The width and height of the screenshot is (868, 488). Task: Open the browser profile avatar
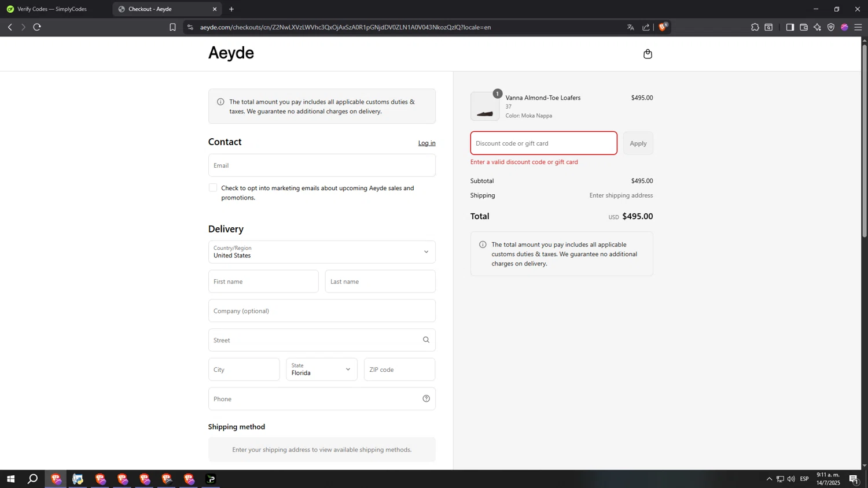pyautogui.click(x=844, y=27)
